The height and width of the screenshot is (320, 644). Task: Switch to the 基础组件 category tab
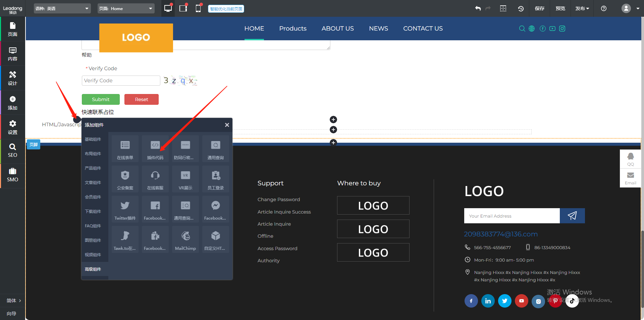[x=93, y=139]
